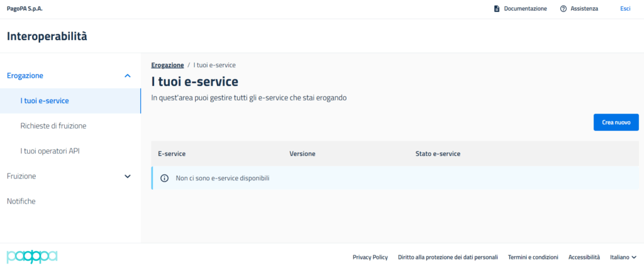Click the Documentazione document icon
The width and height of the screenshot is (644, 267).
[496, 9]
